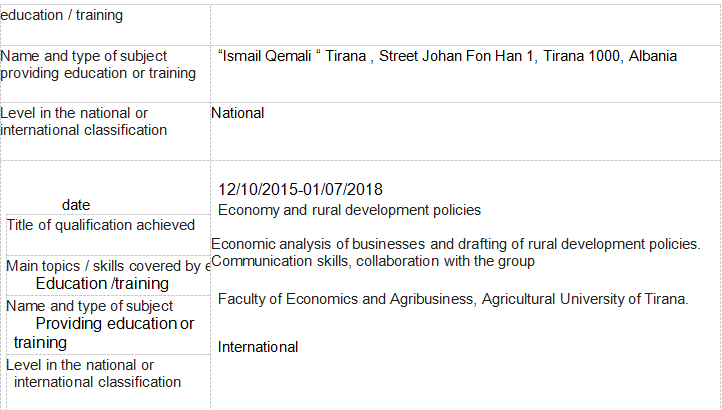Click the 'Level in the national' label beside International
Screen dimensions: 722x410
point(80,365)
